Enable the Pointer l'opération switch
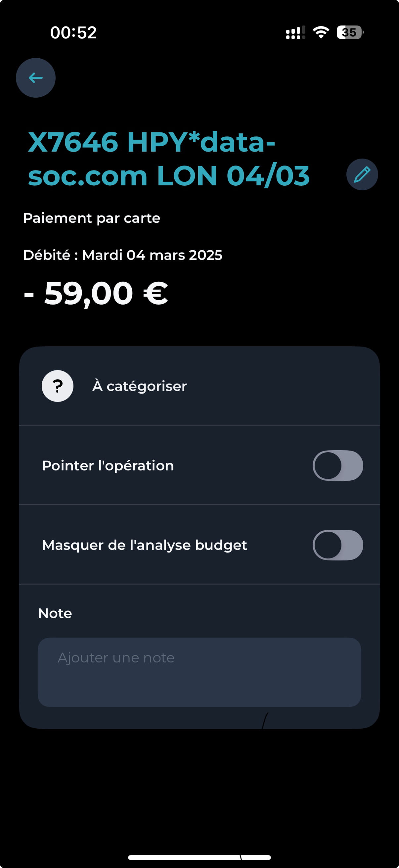The height and width of the screenshot is (868, 399). tap(338, 465)
